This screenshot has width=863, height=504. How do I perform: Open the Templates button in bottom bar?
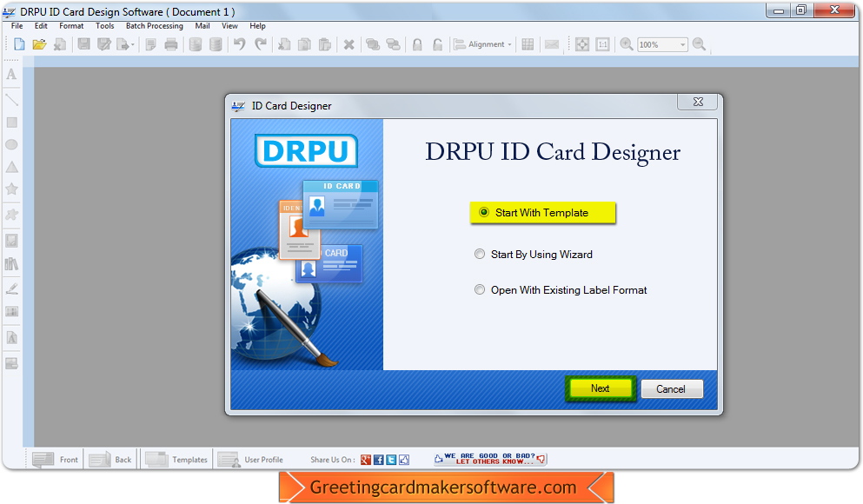[176, 460]
